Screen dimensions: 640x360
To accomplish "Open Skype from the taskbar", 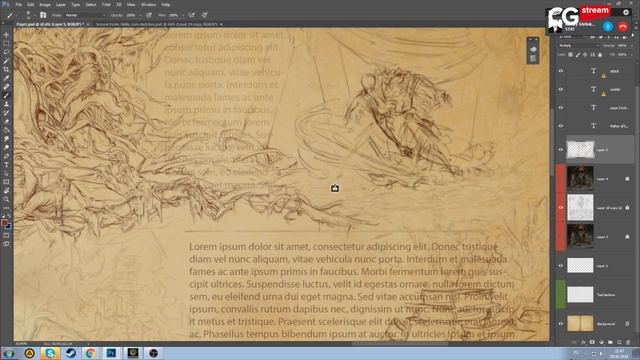I will point(50,353).
